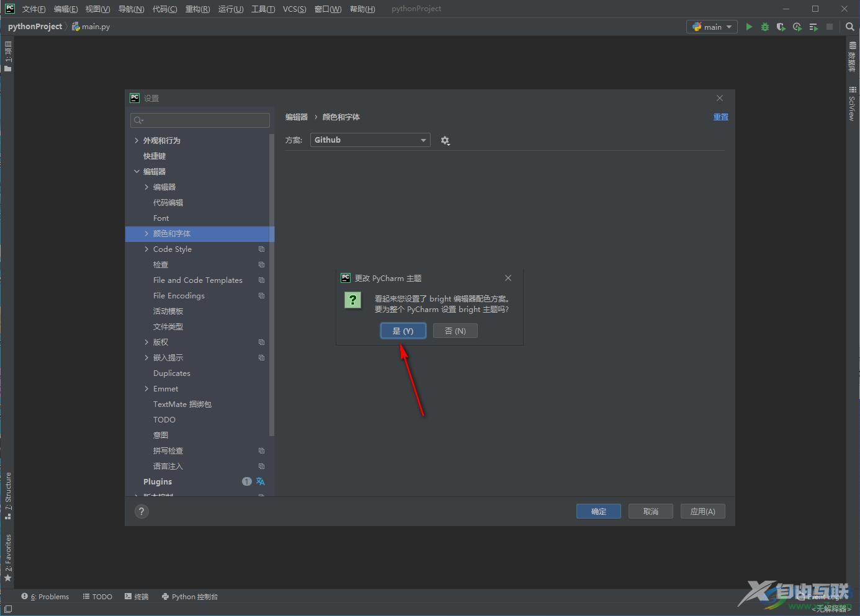Click the 检查 row project-level icon

261,265
